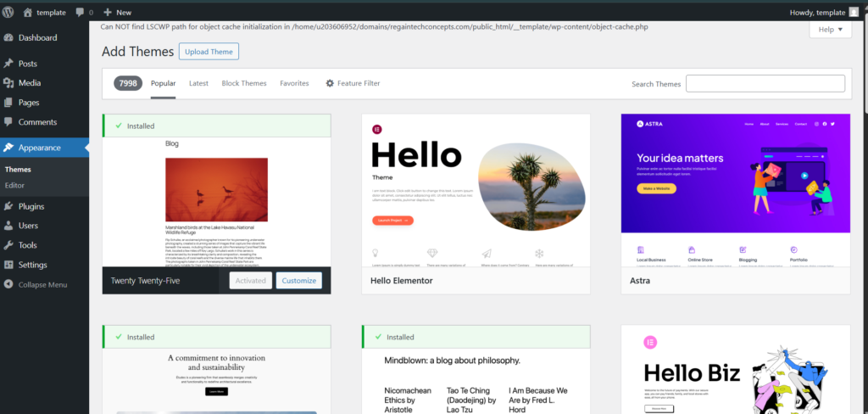Click the WordPress logo in admin bar
Image resolution: width=868 pixels, height=414 pixels.
pos(8,12)
